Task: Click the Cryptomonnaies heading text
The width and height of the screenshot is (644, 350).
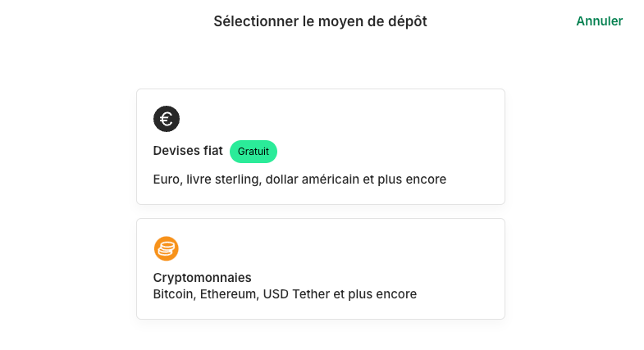Action: (202, 277)
